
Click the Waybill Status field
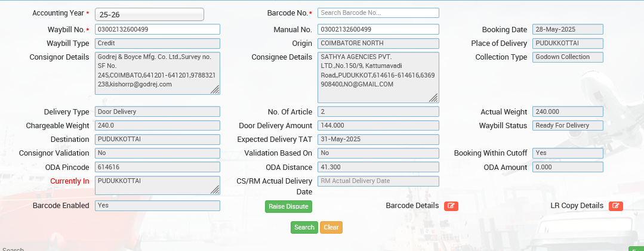point(568,125)
